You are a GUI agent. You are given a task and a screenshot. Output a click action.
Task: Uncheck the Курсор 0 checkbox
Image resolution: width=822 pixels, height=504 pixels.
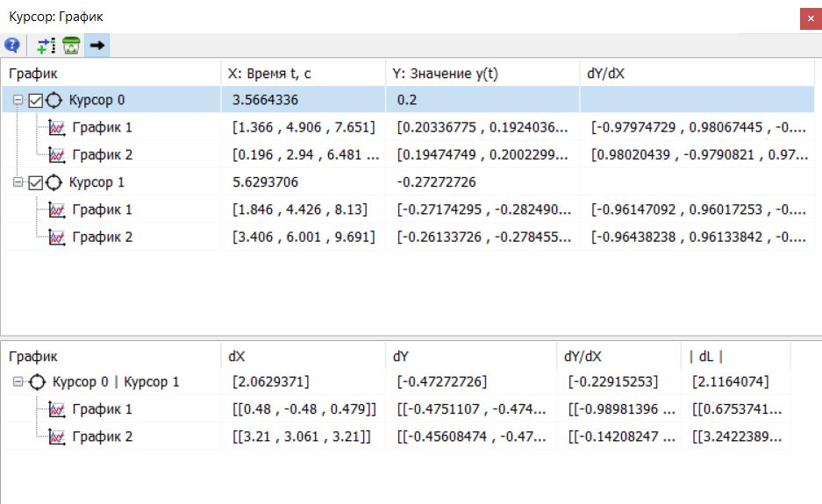pyautogui.click(x=36, y=100)
